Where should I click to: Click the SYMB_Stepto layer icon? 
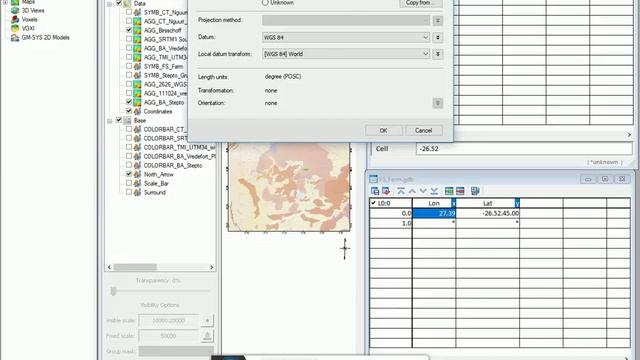(x=137, y=75)
